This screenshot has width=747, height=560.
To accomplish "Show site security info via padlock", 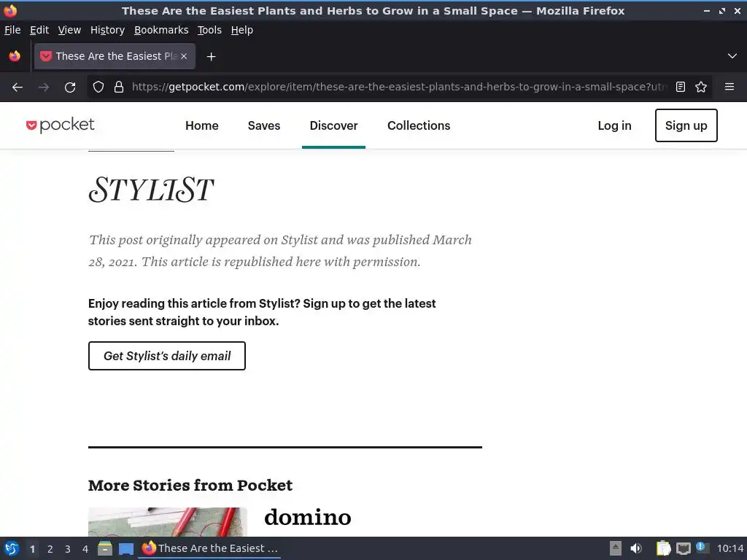I will click(x=119, y=87).
